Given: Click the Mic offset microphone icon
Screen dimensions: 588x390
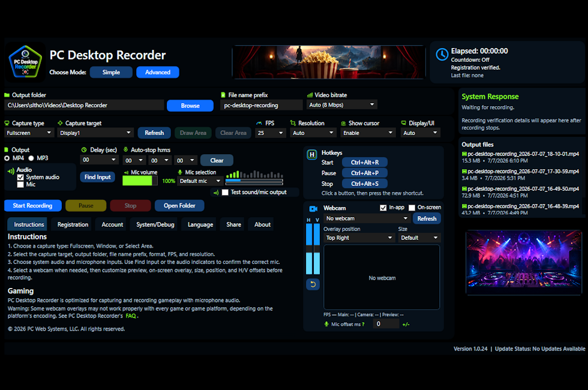Looking at the screenshot, I should (x=326, y=324).
